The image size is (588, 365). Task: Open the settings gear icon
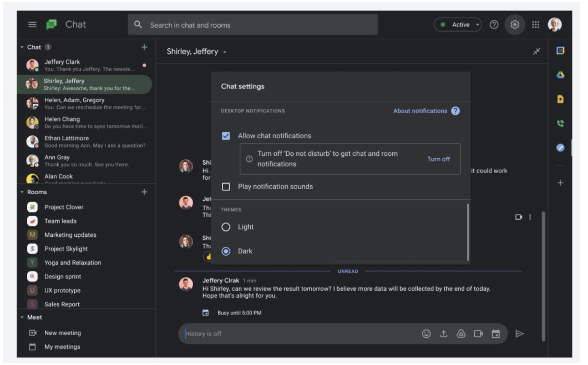515,25
